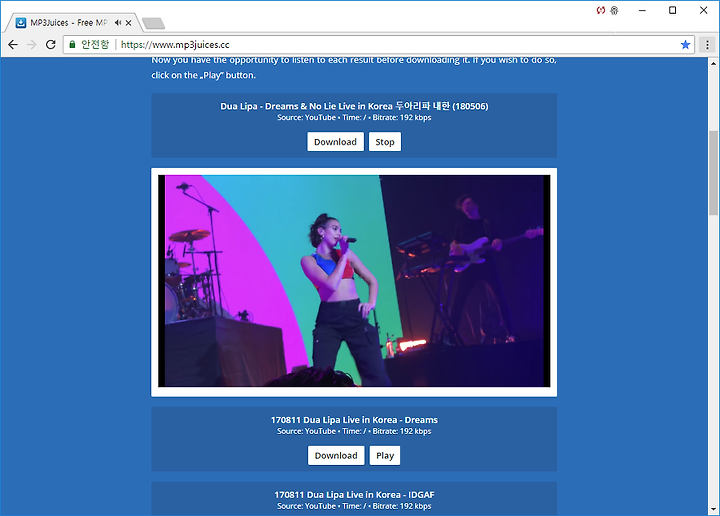Screen dimensions: 720x516
Task: Click the grey profile icon in the title bar
Action: [x=614, y=10]
